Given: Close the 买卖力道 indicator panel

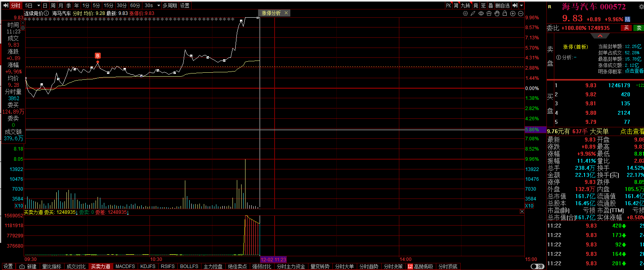Looking at the screenshot, I should (x=522, y=211).
